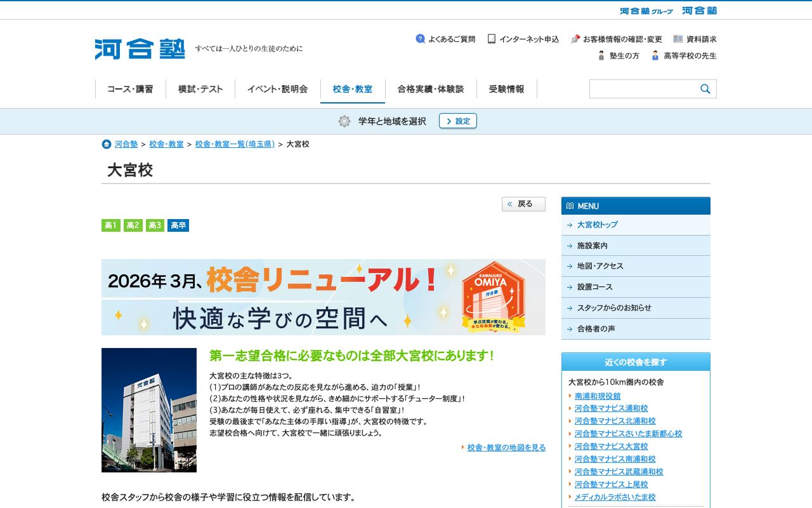
Task: Select the 高2 grade tag
Action: tap(133, 225)
